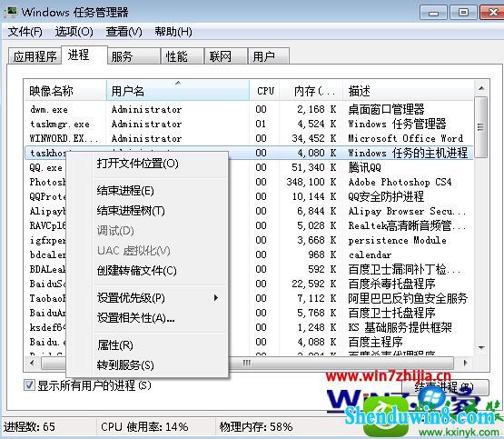The width and height of the screenshot is (504, 439).
Task: Click the 百度卫士托盘程序 description
Action: 391,313
